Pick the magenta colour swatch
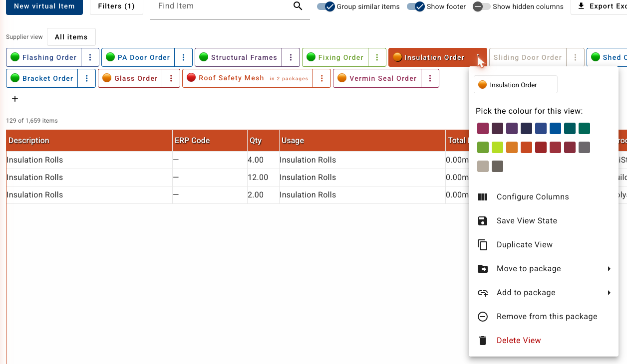Screen dimensions: 627x364 coord(483,129)
